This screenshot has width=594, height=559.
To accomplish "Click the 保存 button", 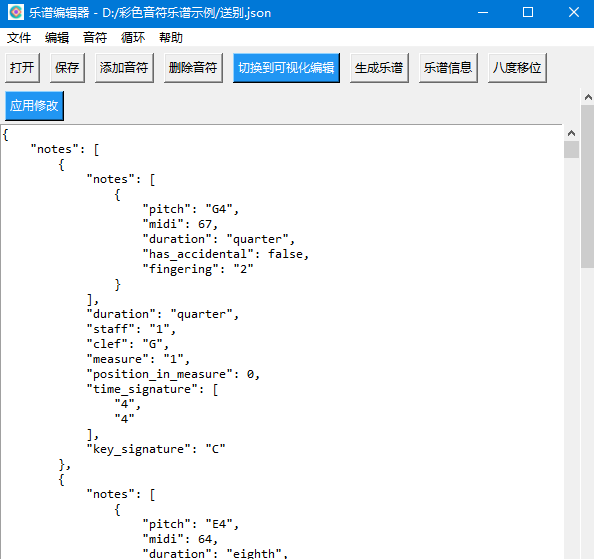I will pyautogui.click(x=67, y=68).
